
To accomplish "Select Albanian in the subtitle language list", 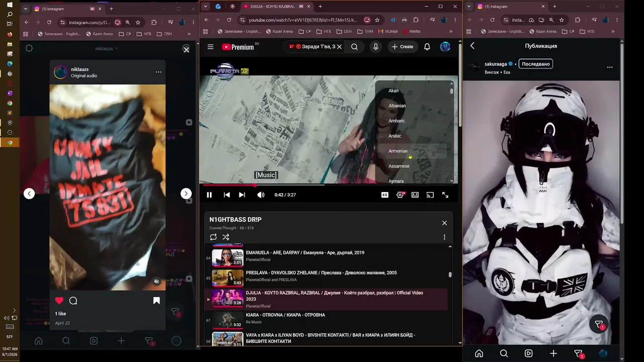I will pos(397,106).
